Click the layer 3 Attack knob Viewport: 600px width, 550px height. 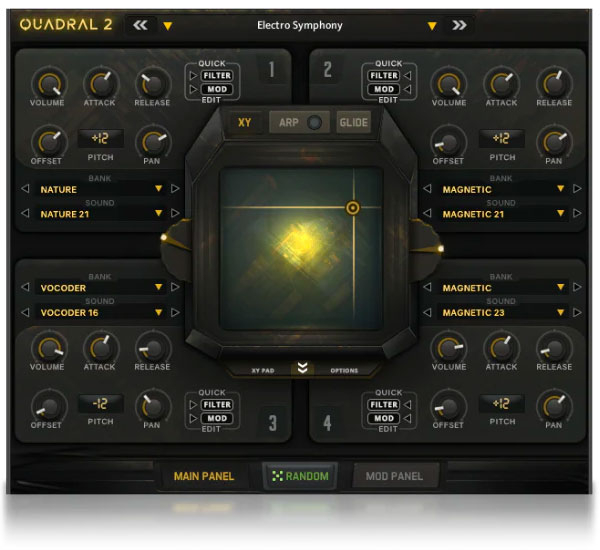[x=99, y=348]
